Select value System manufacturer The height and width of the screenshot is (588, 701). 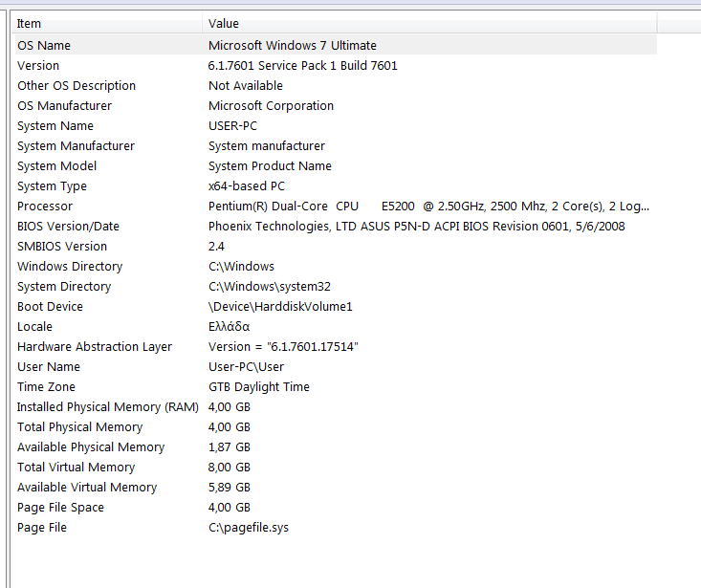coord(267,146)
